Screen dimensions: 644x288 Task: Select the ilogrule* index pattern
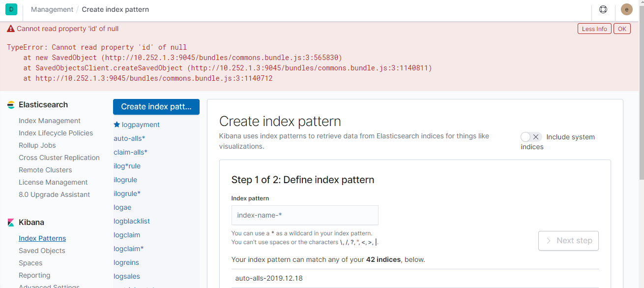click(x=127, y=193)
